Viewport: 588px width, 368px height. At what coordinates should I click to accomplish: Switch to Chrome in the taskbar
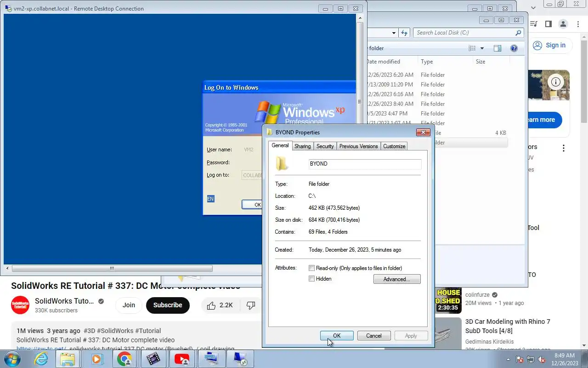pyautogui.click(x=124, y=359)
